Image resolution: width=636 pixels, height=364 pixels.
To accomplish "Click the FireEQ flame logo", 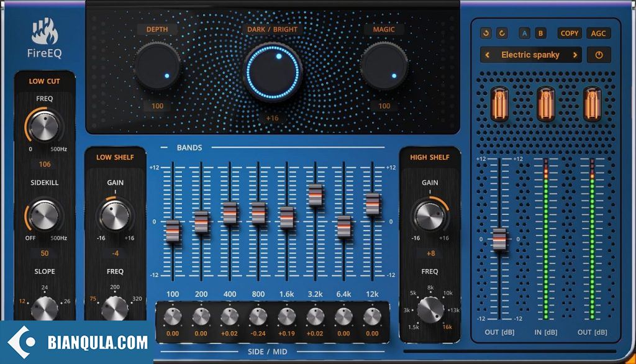I will click(45, 32).
